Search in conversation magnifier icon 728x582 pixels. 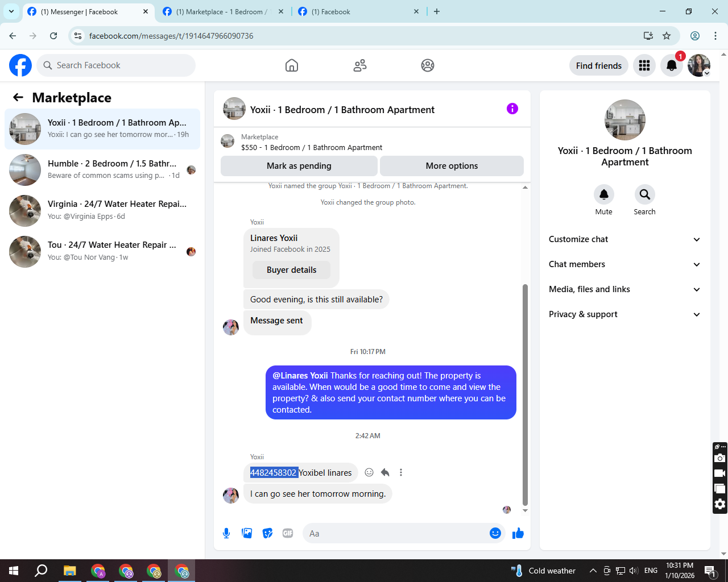[644, 194]
